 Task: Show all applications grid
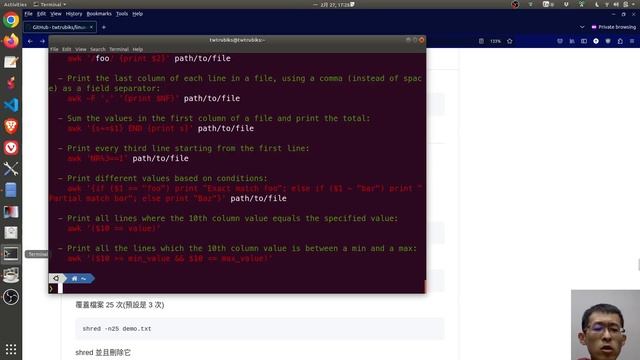point(11,349)
